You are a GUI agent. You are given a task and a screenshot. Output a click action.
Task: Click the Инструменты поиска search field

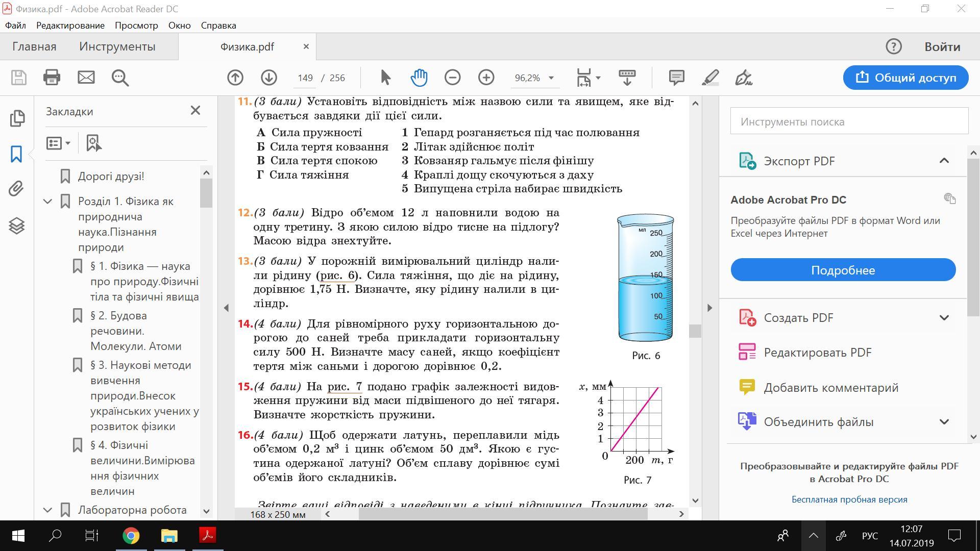pyautogui.click(x=849, y=121)
